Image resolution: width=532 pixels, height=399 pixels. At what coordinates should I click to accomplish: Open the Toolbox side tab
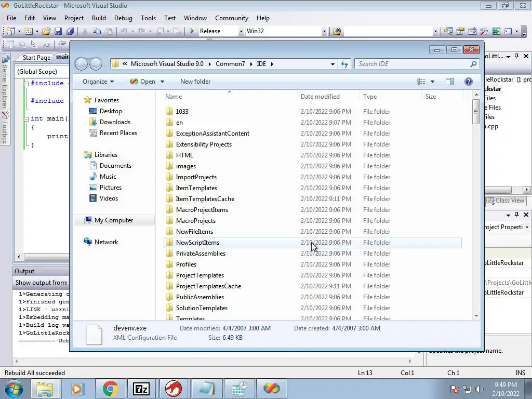click(x=5, y=128)
